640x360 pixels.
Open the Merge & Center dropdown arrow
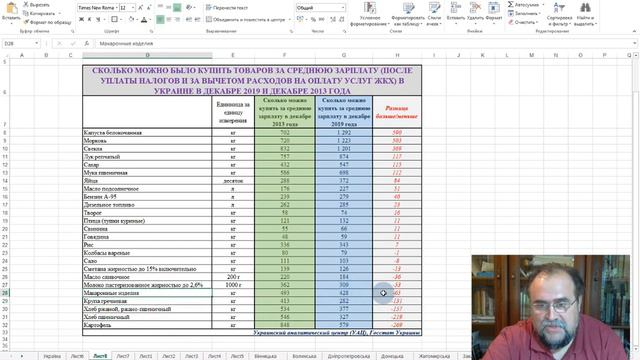290,19
